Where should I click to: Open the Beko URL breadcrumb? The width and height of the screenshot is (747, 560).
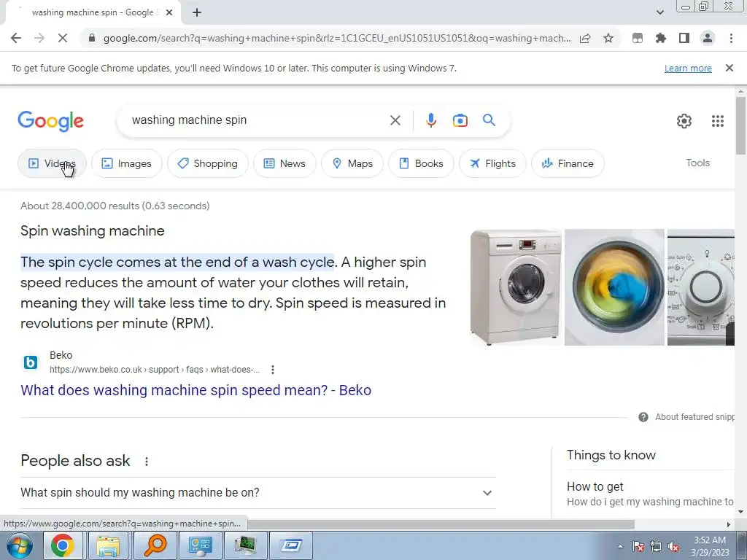(155, 370)
